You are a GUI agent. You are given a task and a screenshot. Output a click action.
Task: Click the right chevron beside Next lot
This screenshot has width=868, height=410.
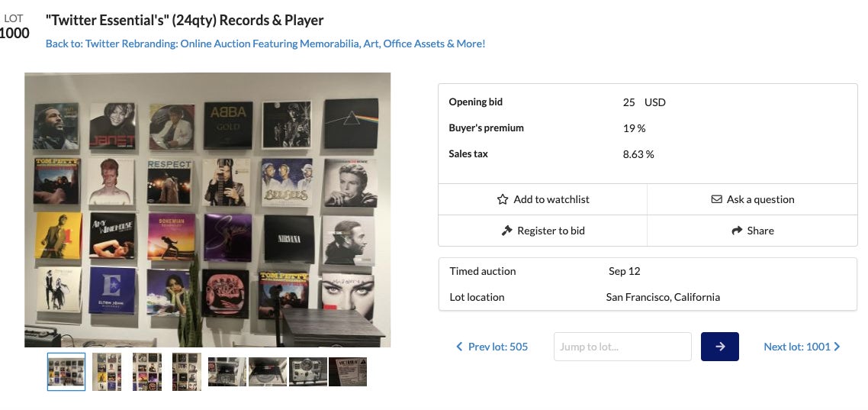(x=837, y=347)
